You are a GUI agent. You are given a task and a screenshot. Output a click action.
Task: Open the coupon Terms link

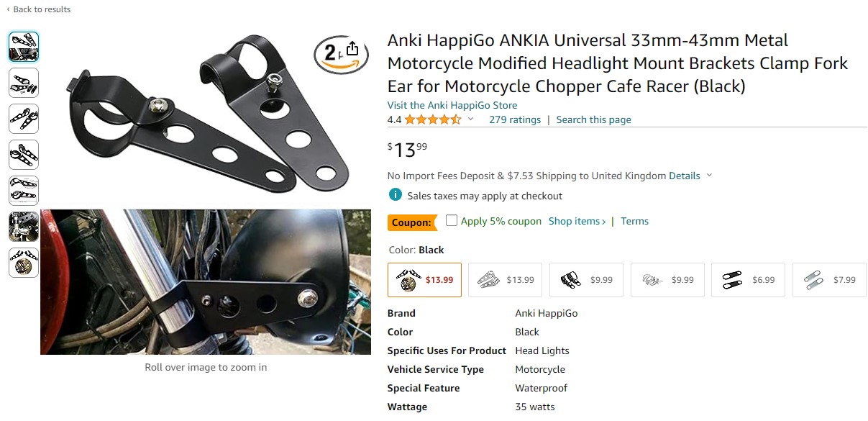pyautogui.click(x=635, y=221)
